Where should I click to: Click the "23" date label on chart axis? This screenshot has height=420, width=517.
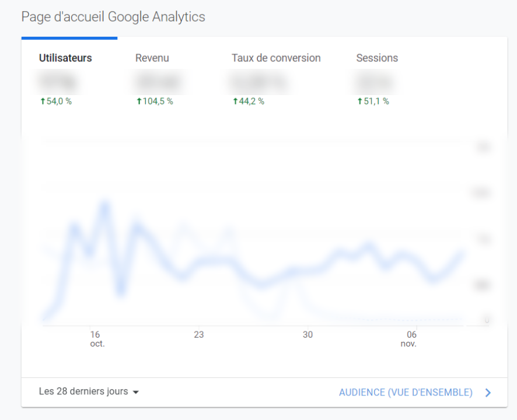199,335
